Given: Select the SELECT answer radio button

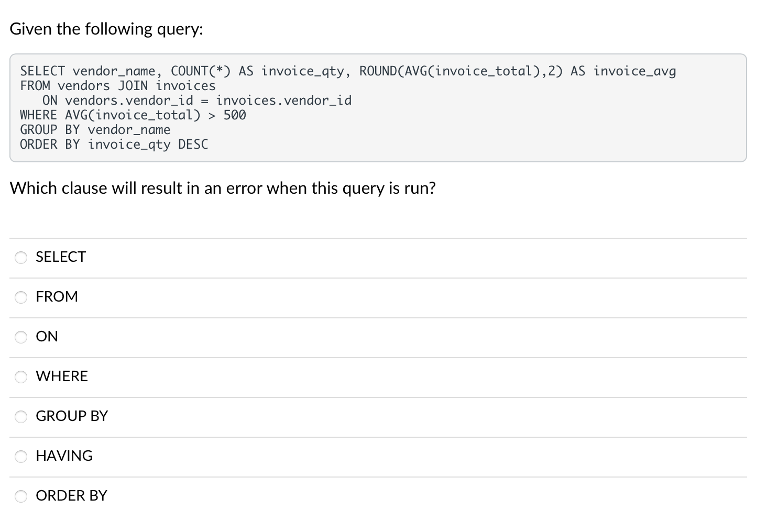Looking at the screenshot, I should tap(20, 258).
